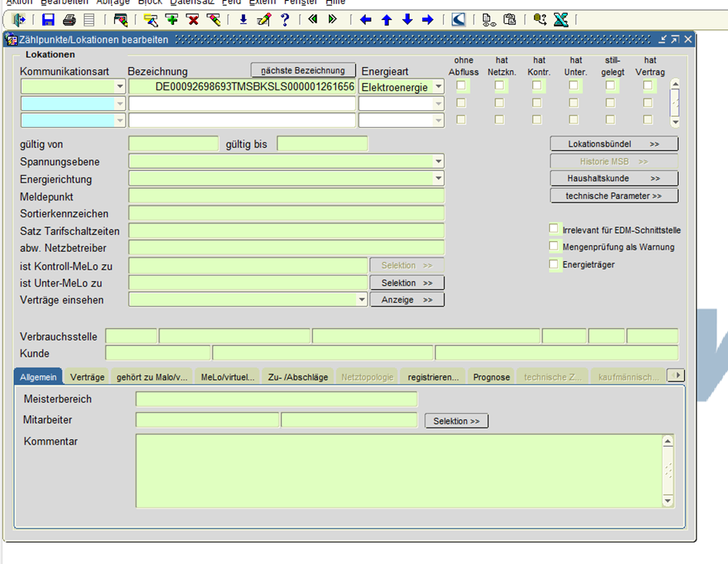The image size is (728, 564).
Task: Open the Verträge einsehen dropdown
Action: [x=362, y=300]
